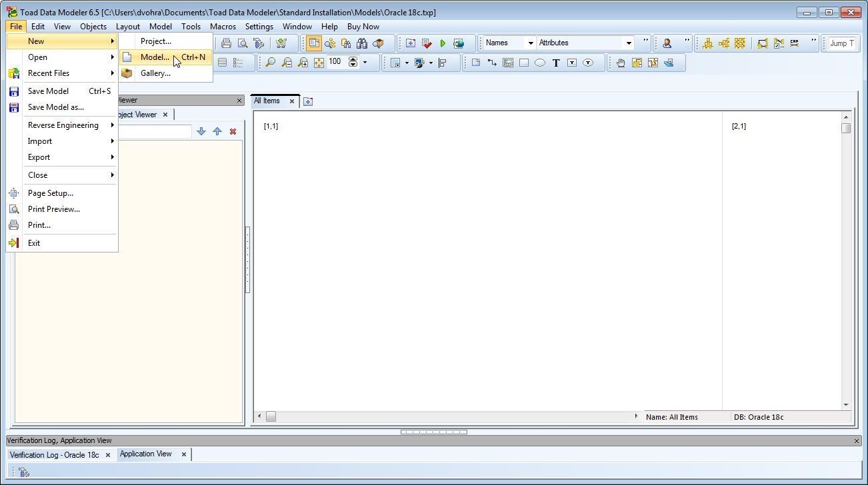Expand the Close submenu
Image resolution: width=868 pixels, height=485 pixels.
pyautogui.click(x=62, y=175)
